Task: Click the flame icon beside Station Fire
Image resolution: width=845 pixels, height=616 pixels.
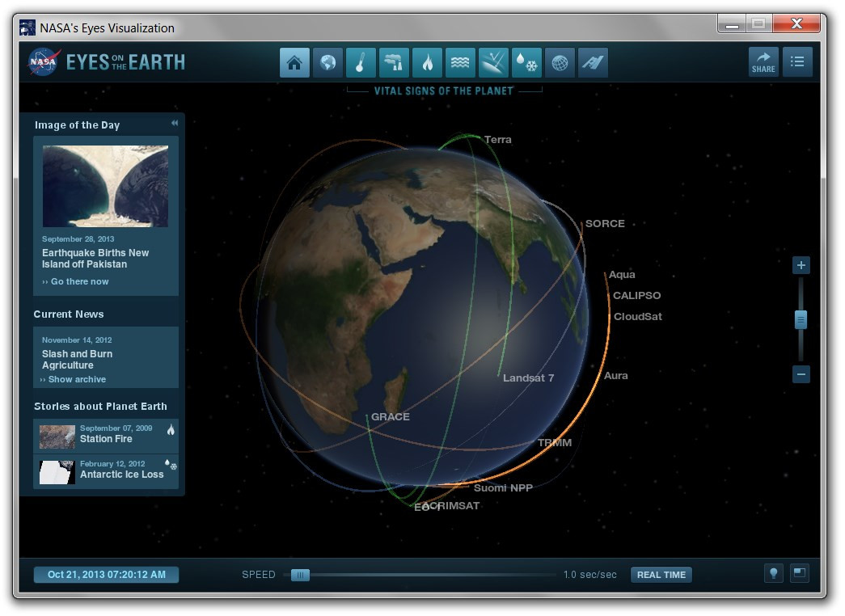Action: (x=171, y=429)
